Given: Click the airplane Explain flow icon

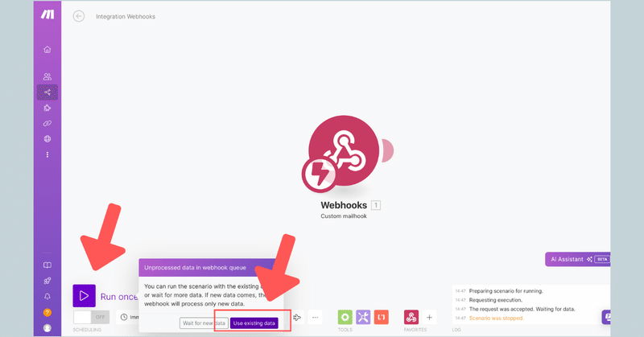Looking at the screenshot, I should 297,317.
